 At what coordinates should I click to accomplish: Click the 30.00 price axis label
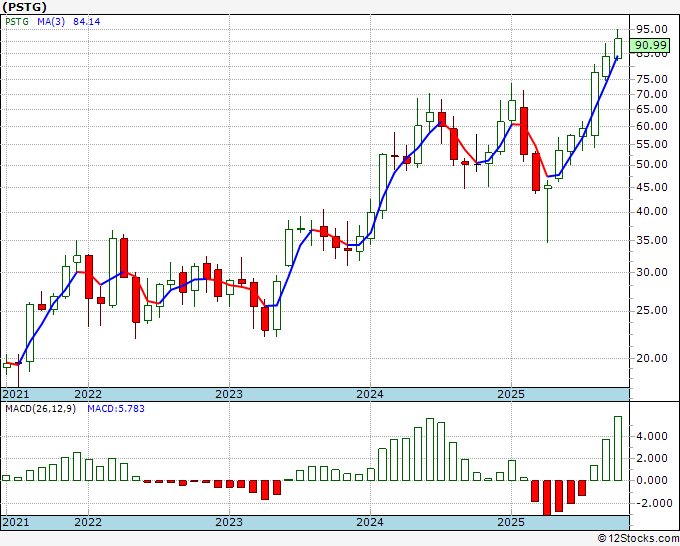pos(651,272)
